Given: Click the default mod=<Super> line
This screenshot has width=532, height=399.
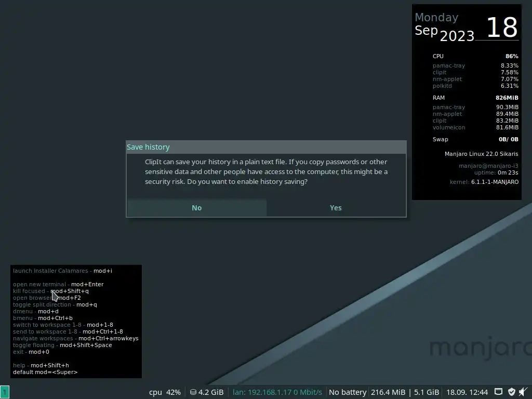Looking at the screenshot, I should (x=45, y=372).
